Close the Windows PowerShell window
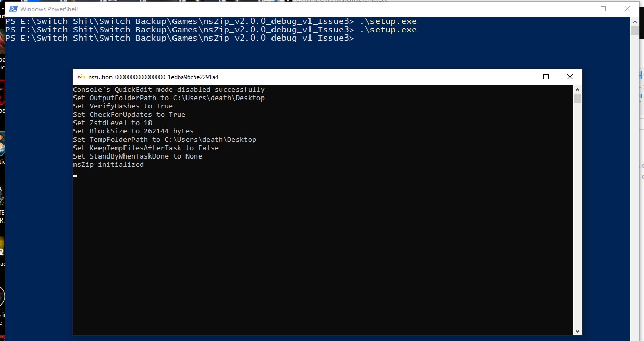The image size is (644, 341). [627, 9]
